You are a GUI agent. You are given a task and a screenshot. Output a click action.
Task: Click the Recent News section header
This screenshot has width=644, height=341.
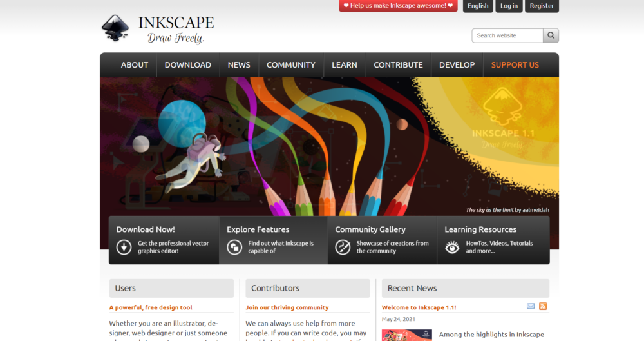tap(466, 288)
